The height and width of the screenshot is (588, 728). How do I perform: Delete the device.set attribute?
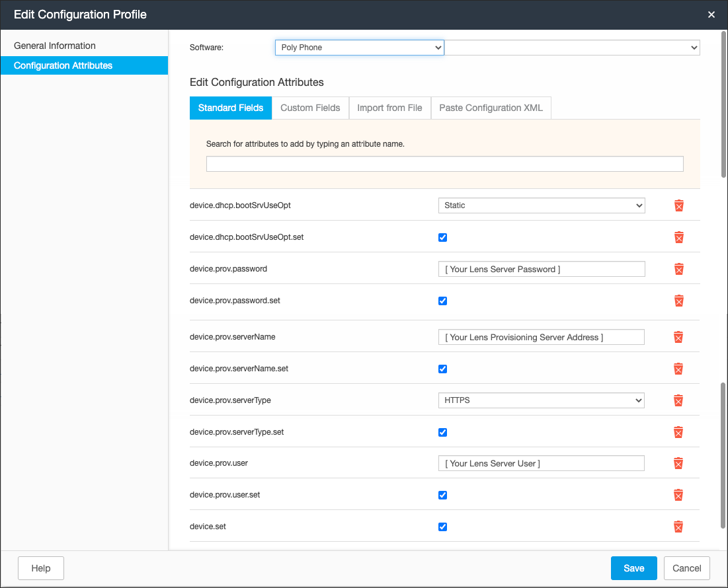[x=678, y=527]
